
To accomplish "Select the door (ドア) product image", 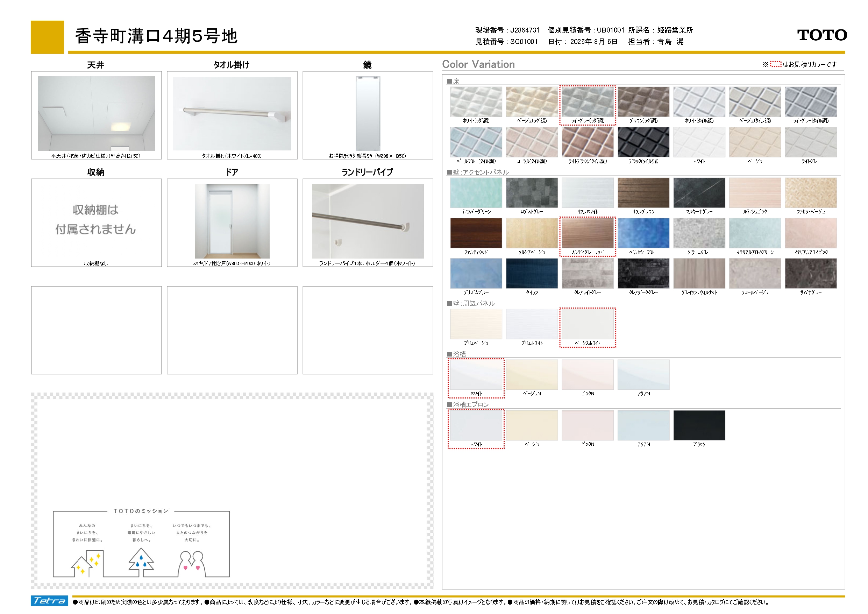I will pyautogui.click(x=232, y=221).
